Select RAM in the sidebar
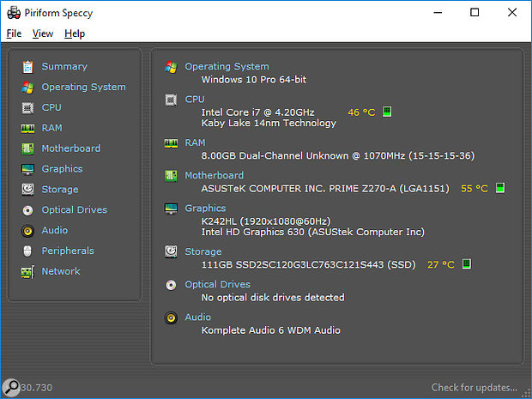Viewport: 532px width, 399px height. pyautogui.click(x=51, y=128)
